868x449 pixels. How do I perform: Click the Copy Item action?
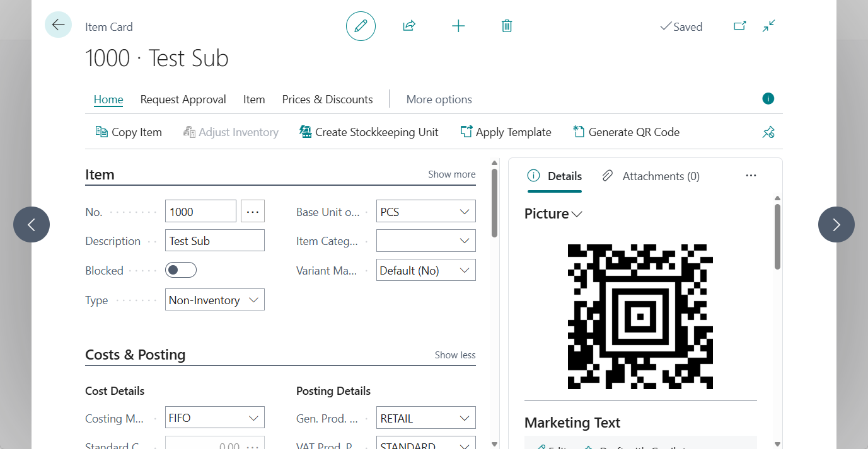[x=129, y=132]
